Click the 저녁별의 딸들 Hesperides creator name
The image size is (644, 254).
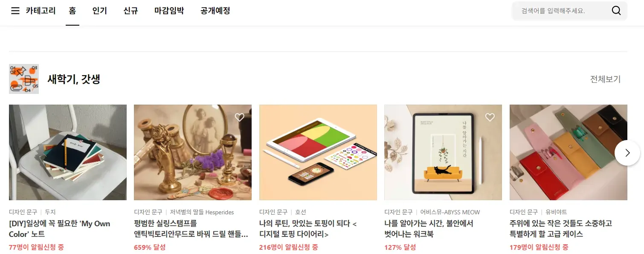pos(202,212)
